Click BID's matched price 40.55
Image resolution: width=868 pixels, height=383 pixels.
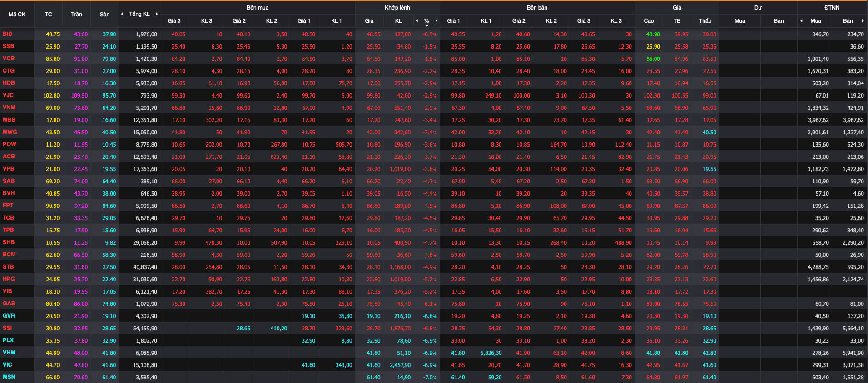(373, 34)
